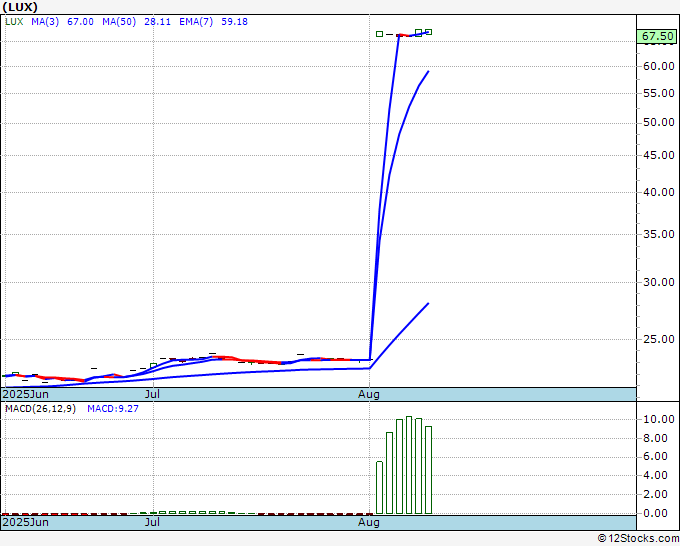680x546 pixels.
Task: Click the 50.00 price axis label
Action: tap(659, 123)
